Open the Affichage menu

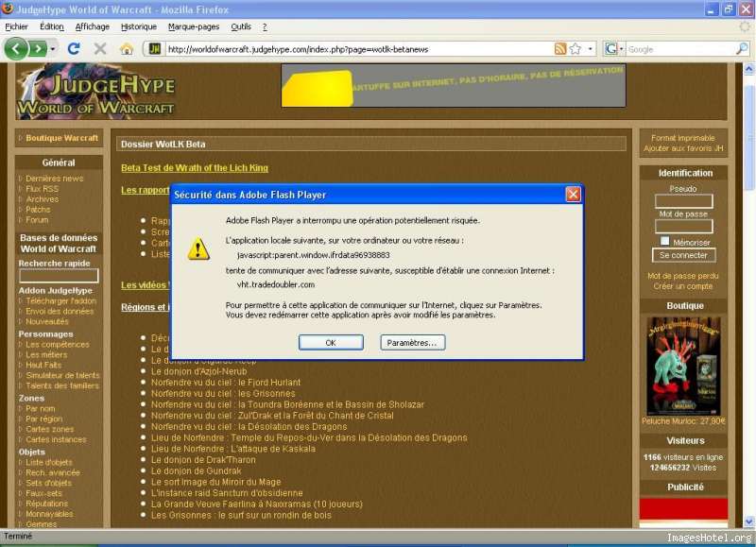pyautogui.click(x=93, y=26)
